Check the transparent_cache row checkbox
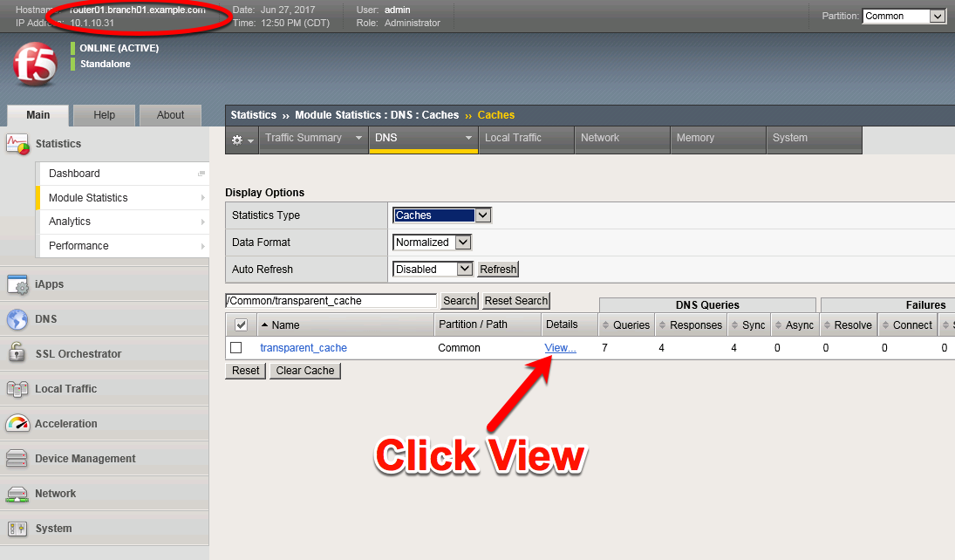Viewport: 955px width, 560px height. click(236, 348)
